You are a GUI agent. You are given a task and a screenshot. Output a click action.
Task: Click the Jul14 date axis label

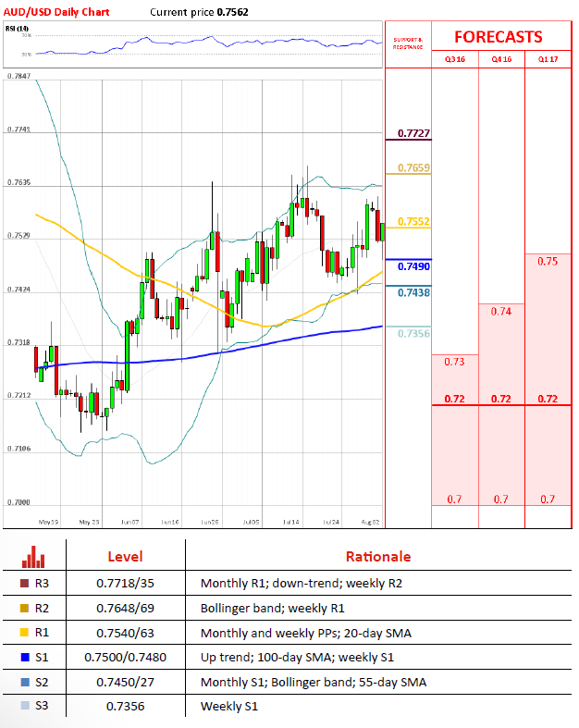coord(291,522)
